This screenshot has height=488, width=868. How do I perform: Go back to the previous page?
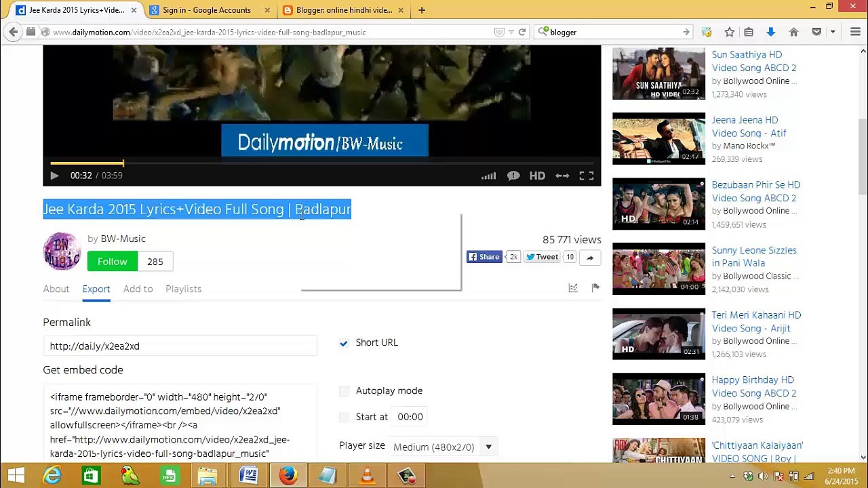(x=14, y=32)
